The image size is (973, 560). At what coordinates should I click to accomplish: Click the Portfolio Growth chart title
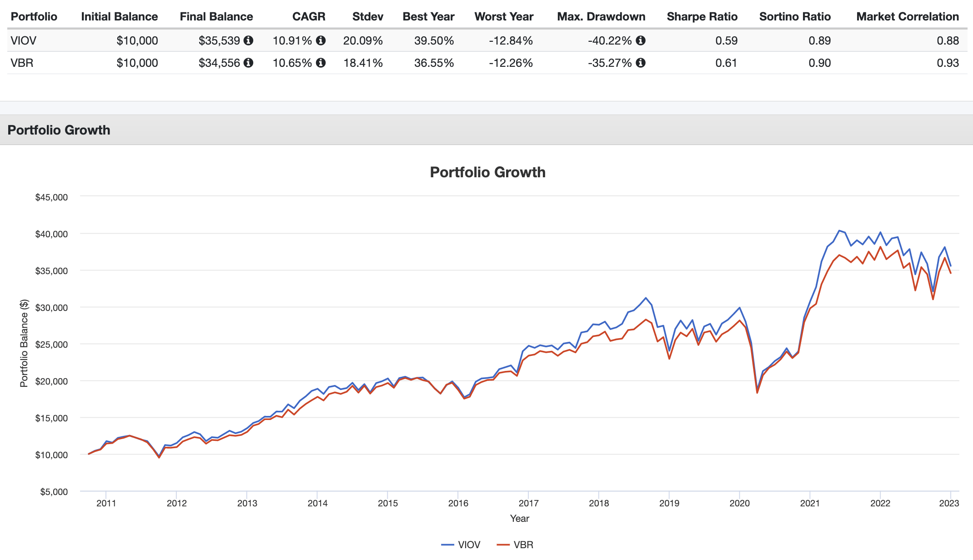tap(487, 172)
